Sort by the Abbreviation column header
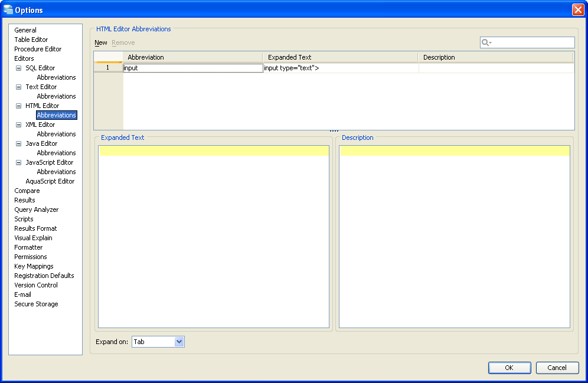 click(x=192, y=57)
